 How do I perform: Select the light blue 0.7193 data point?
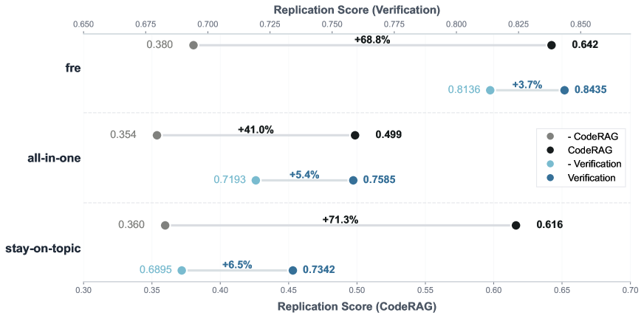click(256, 180)
